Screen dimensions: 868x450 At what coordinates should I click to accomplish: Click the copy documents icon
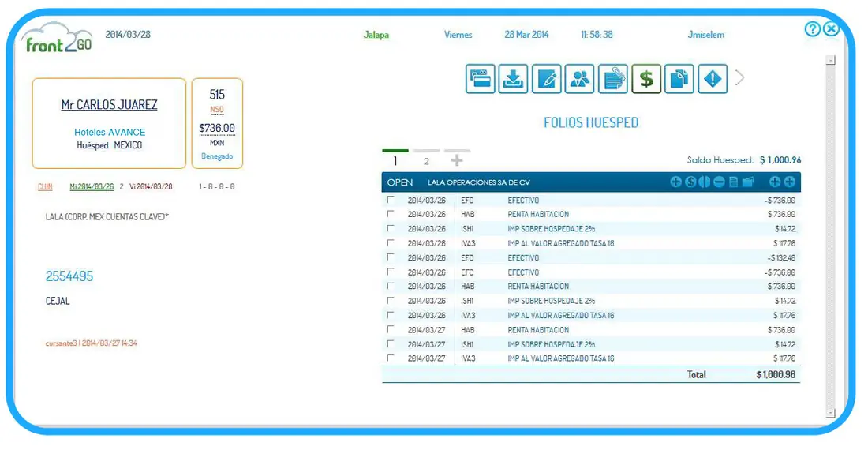pos(679,79)
